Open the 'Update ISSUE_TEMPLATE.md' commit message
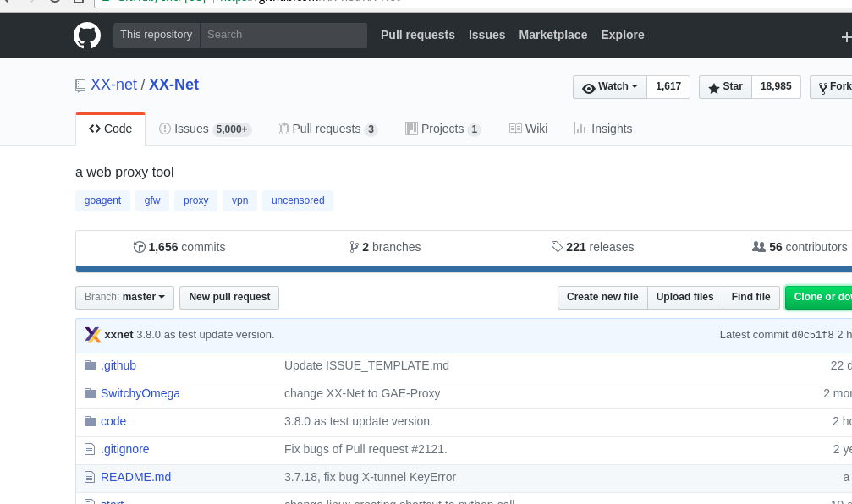This screenshot has width=852, height=504. click(366, 365)
